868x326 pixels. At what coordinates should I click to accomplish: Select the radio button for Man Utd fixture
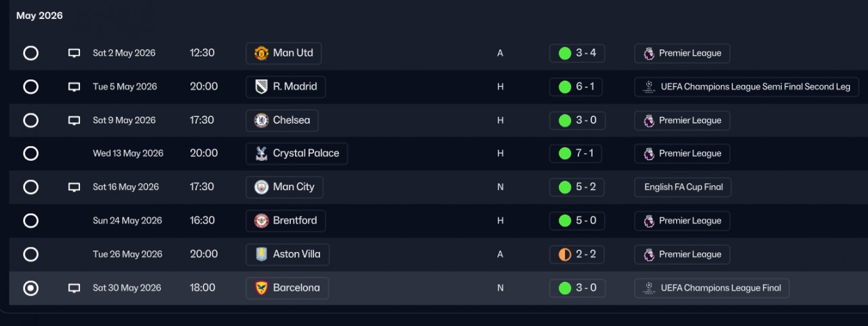click(x=31, y=53)
